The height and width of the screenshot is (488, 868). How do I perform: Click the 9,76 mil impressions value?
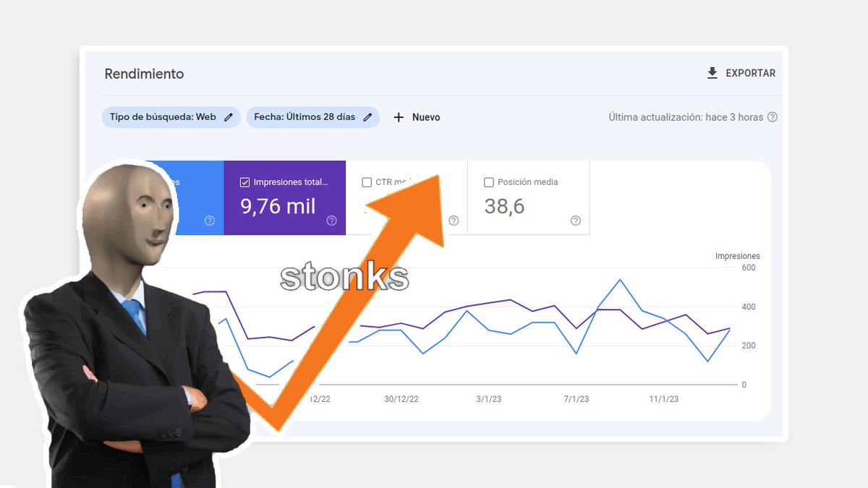tap(278, 206)
